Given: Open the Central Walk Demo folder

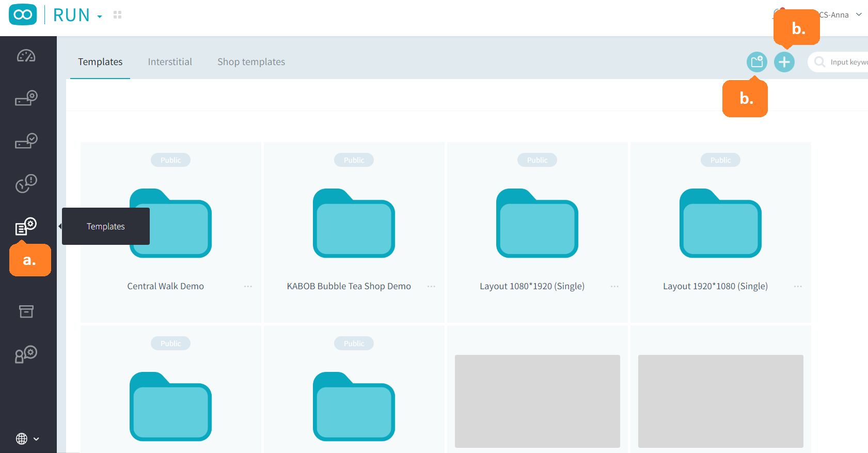Looking at the screenshot, I should pyautogui.click(x=170, y=223).
